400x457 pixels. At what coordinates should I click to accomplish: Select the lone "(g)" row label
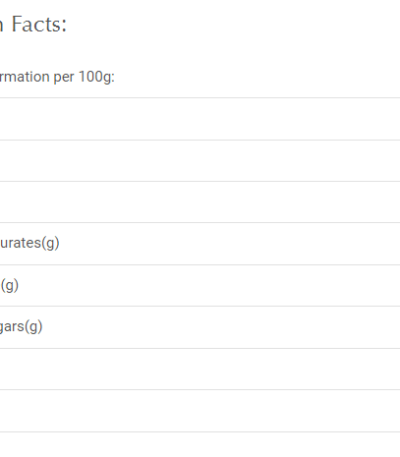[x=9, y=285]
